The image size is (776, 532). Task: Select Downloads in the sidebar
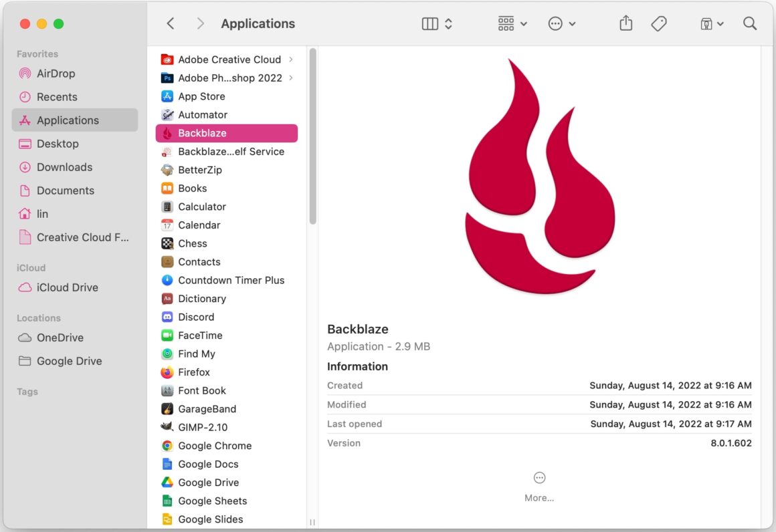click(64, 167)
